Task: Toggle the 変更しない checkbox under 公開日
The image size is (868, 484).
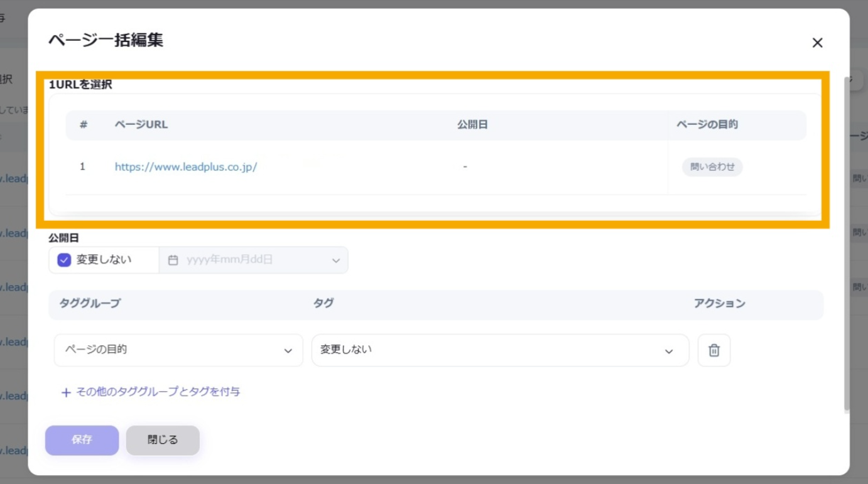Action: pyautogui.click(x=64, y=260)
